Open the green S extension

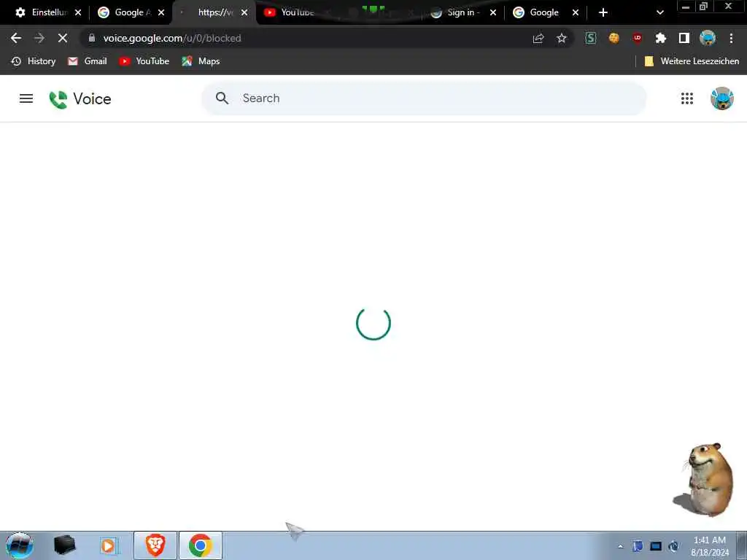591,38
